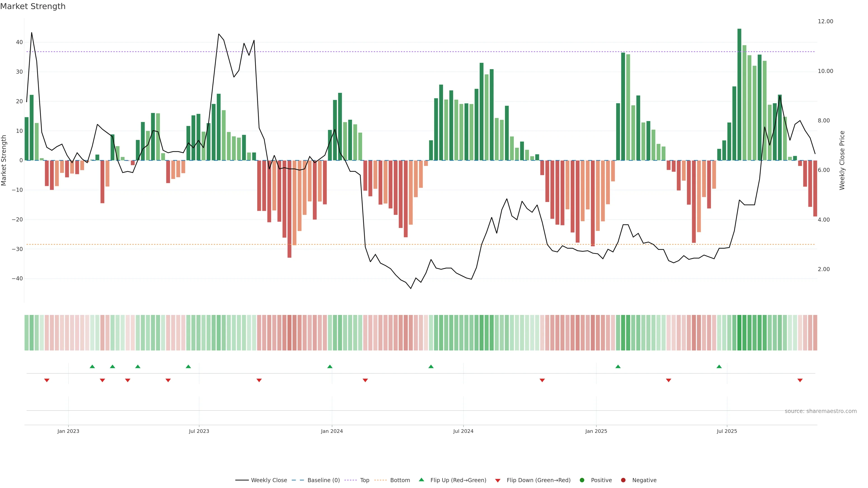Image resolution: width=868 pixels, height=488 pixels.
Task: Click Flip Up (Red→Green) legend icon
Action: coord(421,480)
